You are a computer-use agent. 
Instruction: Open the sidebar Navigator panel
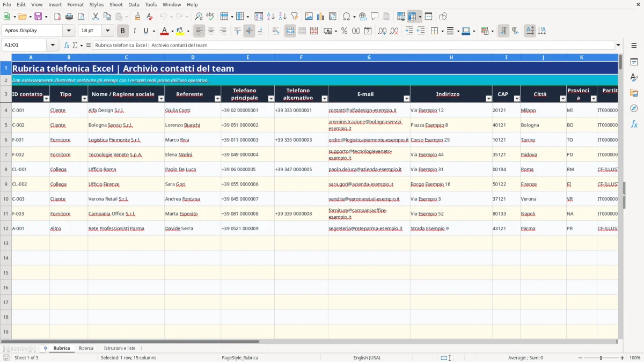click(x=634, y=109)
